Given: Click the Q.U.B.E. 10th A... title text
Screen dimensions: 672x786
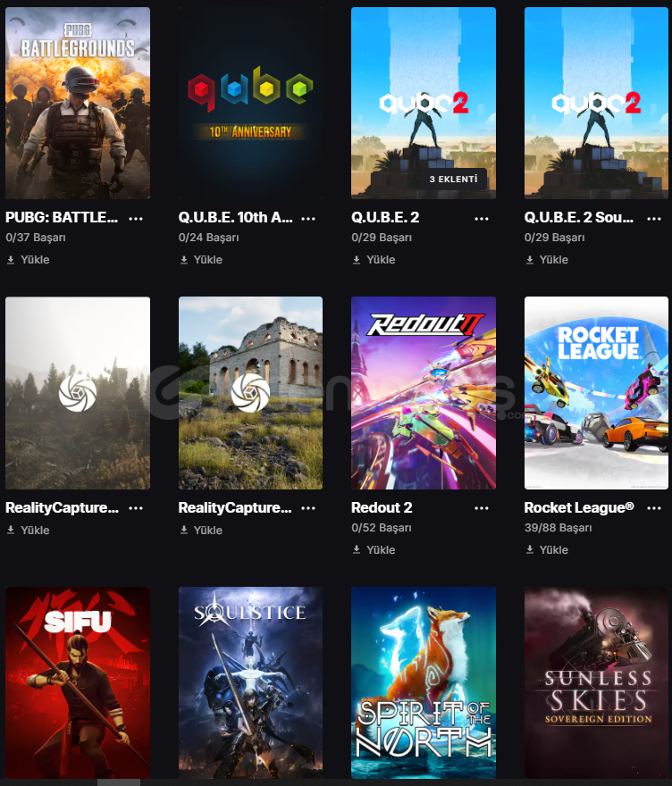Looking at the screenshot, I should (235, 218).
